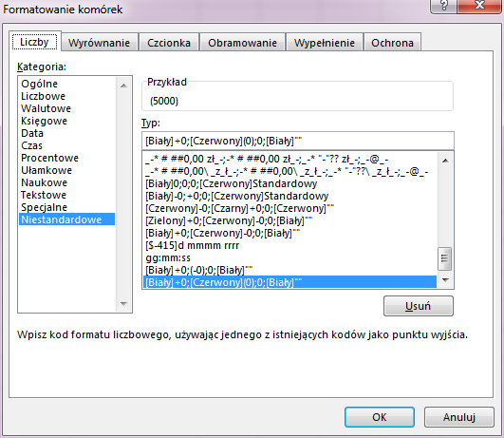Pick the Data category

32,133
